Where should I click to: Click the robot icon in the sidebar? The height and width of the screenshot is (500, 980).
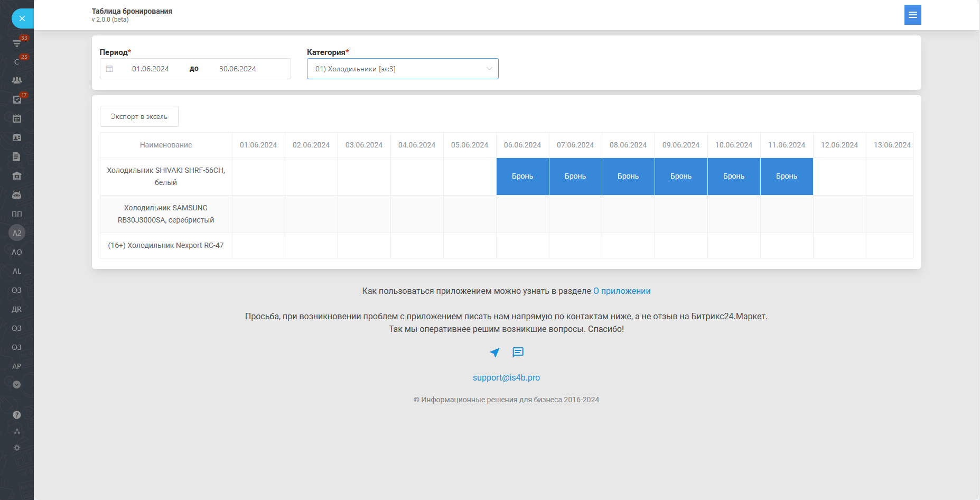click(x=17, y=195)
